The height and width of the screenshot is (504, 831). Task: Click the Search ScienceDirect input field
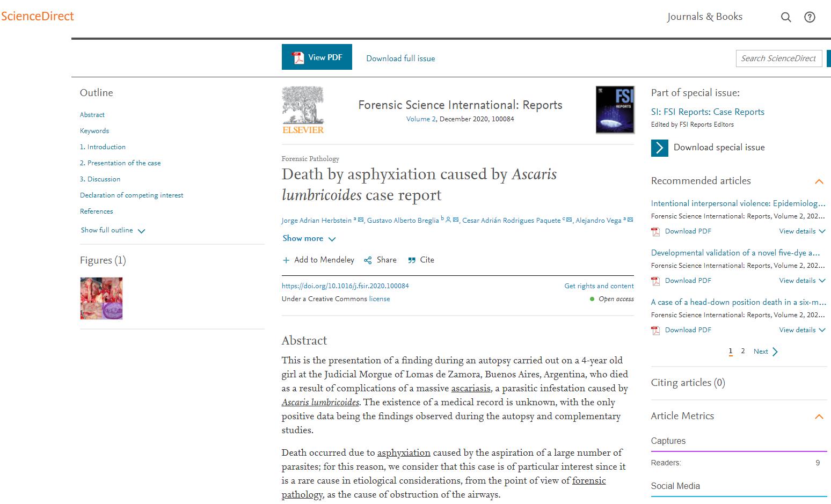pos(778,59)
